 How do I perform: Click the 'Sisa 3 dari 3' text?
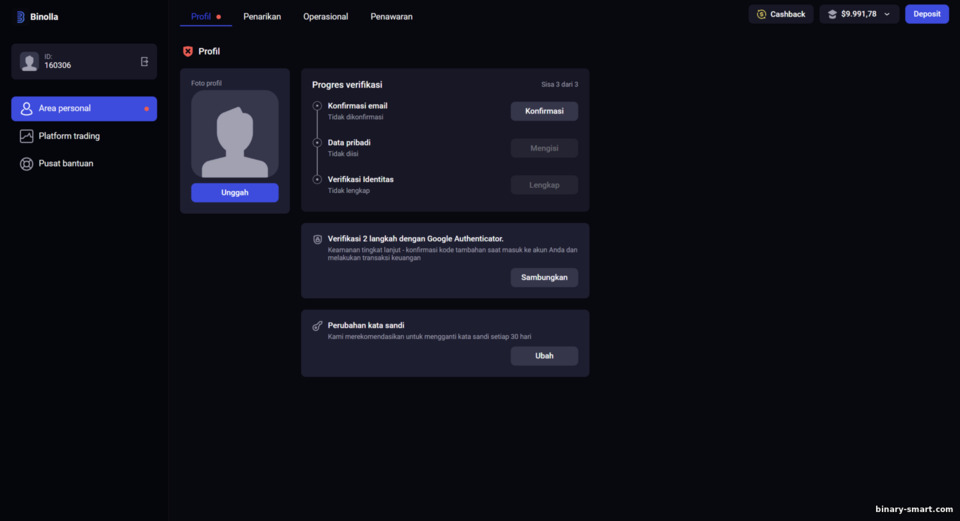click(x=560, y=84)
